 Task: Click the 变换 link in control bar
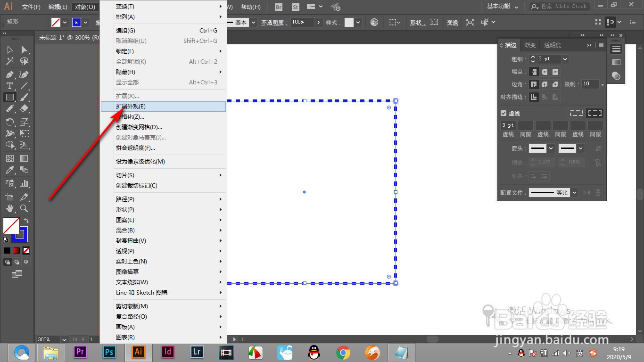tap(452, 23)
